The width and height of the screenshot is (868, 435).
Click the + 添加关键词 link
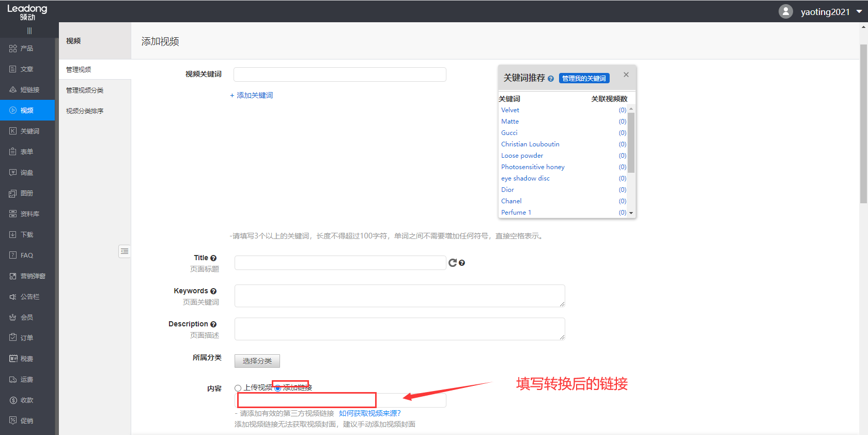click(x=252, y=96)
